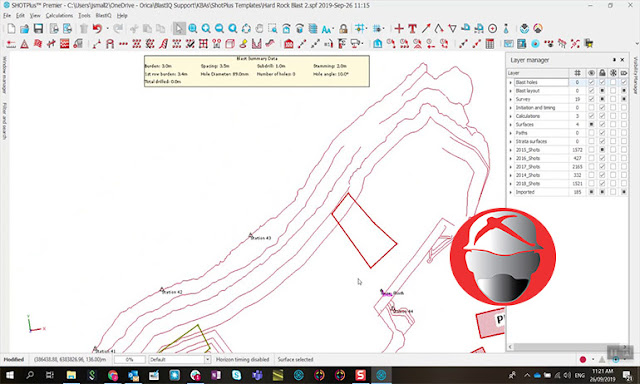
Task: Click the pin button of Layer manager
Action: point(614,60)
